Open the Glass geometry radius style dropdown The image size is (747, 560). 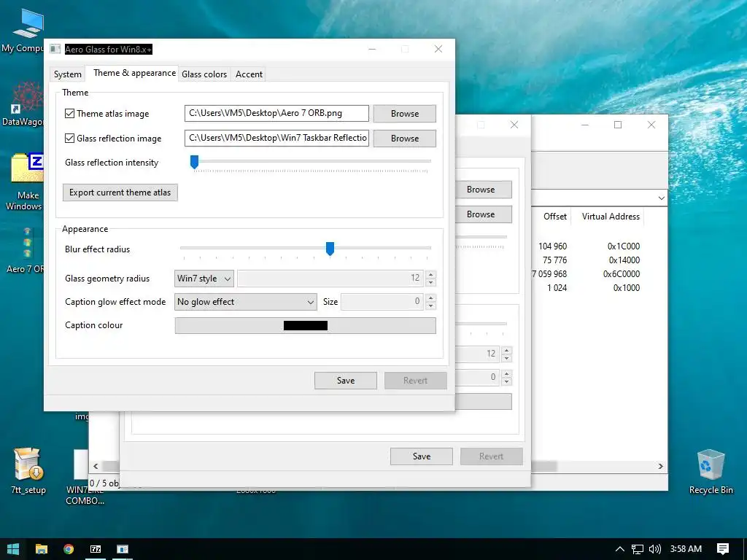204,278
